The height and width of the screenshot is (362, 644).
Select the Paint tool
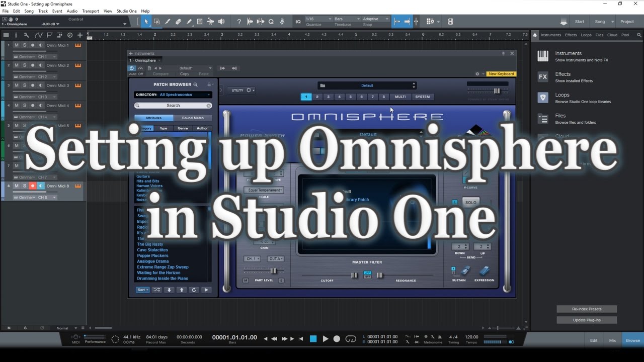pos(189,22)
